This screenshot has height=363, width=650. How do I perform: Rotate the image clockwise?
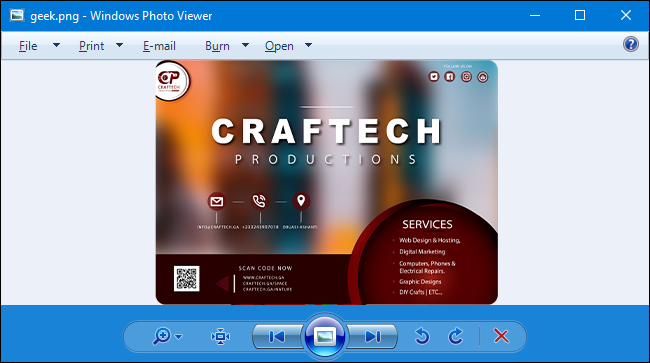click(x=456, y=336)
